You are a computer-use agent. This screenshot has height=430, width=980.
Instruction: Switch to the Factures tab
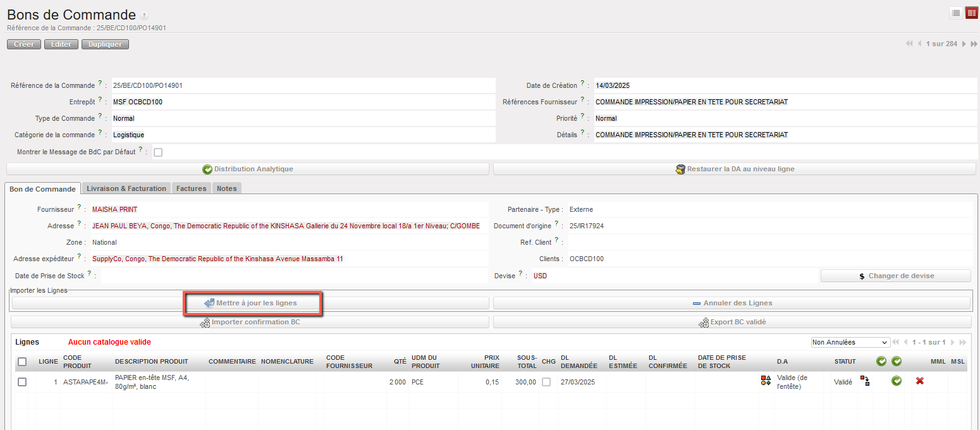191,188
